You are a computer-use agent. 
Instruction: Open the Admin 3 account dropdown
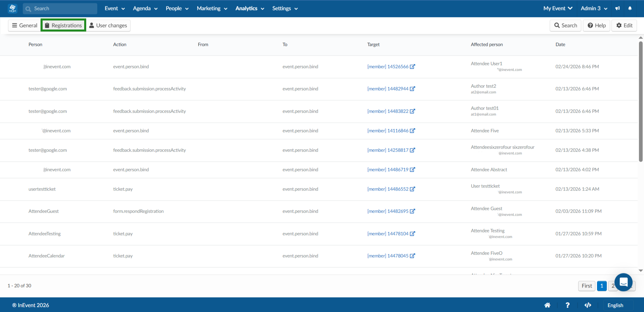tap(594, 8)
